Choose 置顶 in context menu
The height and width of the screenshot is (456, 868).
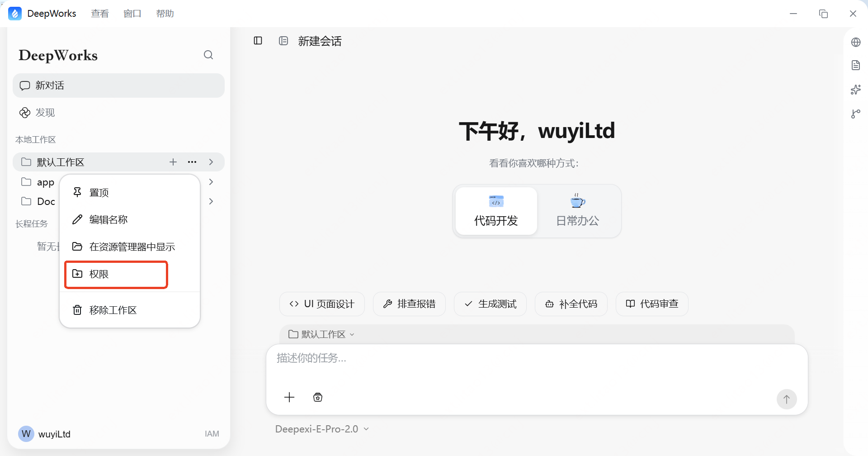pyautogui.click(x=130, y=192)
